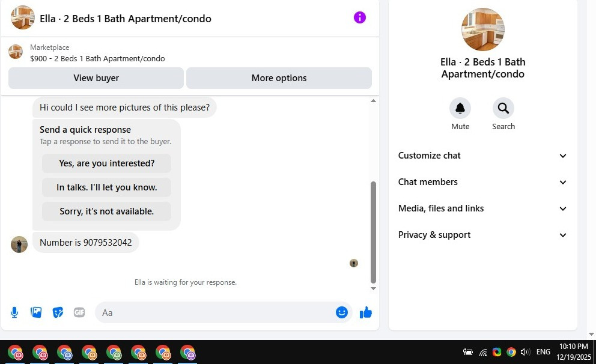The height and width of the screenshot is (364, 596).
Task: Mute this conversation bell icon
Action: click(460, 108)
